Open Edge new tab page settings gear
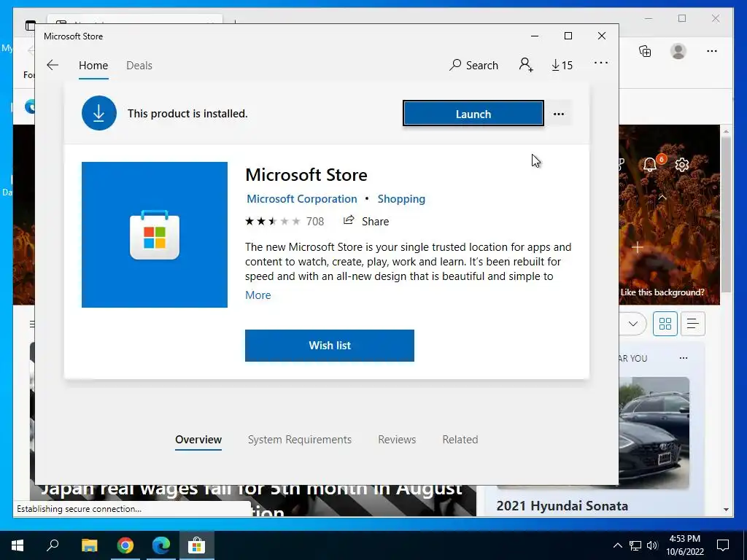Image resolution: width=747 pixels, height=560 pixels. (682, 165)
